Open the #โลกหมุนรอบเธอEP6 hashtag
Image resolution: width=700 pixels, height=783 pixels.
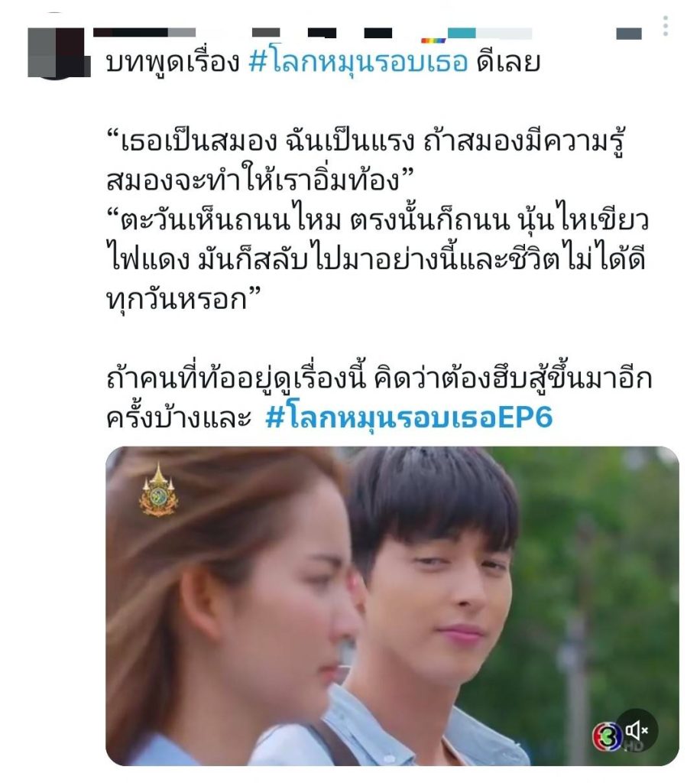[409, 418]
